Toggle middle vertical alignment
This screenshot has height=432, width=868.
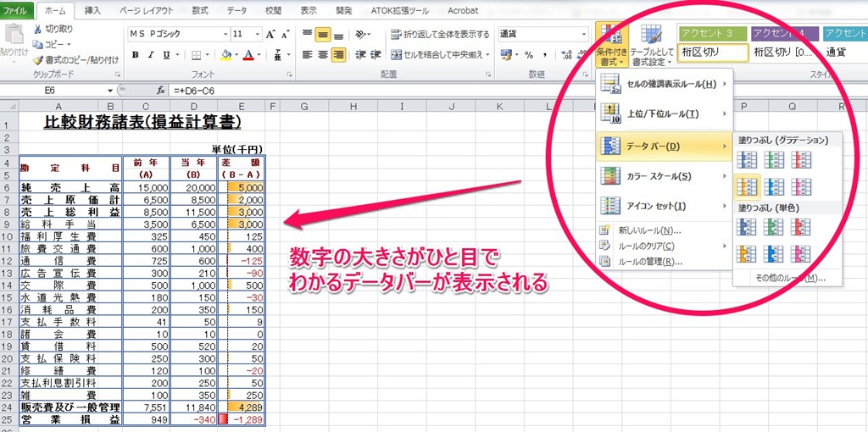(x=322, y=35)
